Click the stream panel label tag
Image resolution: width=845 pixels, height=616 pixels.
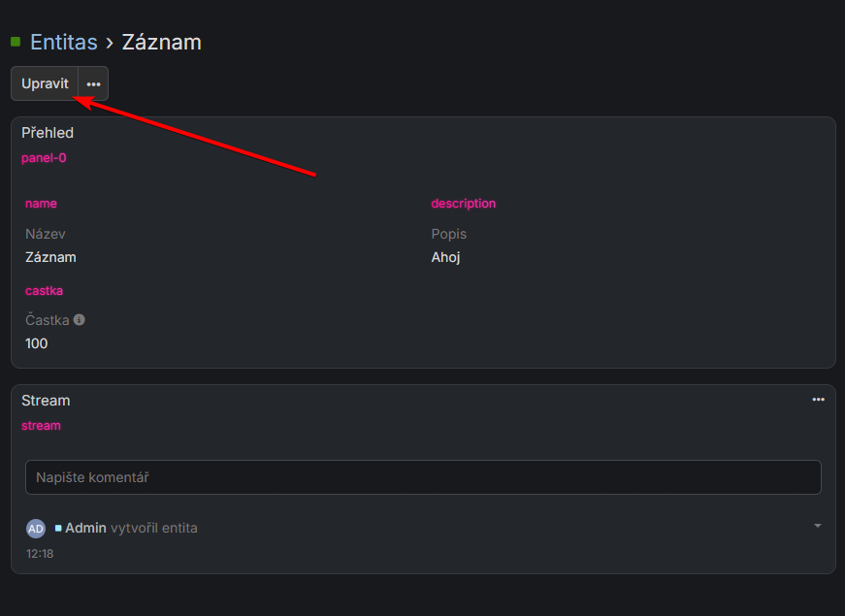pyautogui.click(x=41, y=425)
